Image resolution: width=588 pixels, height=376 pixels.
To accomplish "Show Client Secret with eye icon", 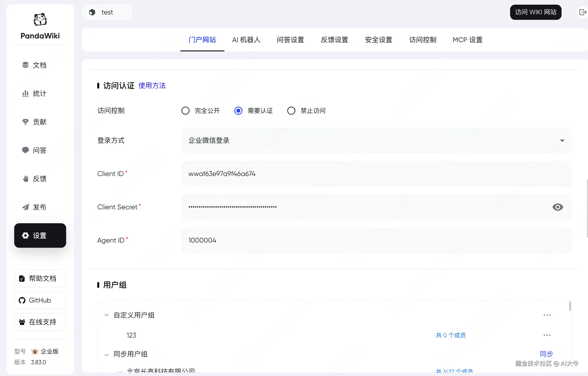I will coord(558,207).
